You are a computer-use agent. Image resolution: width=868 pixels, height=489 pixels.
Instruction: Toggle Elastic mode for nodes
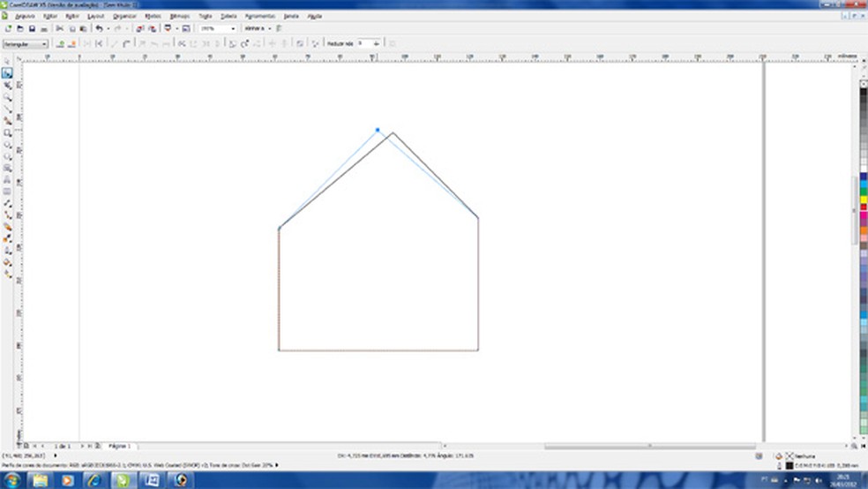click(x=300, y=43)
